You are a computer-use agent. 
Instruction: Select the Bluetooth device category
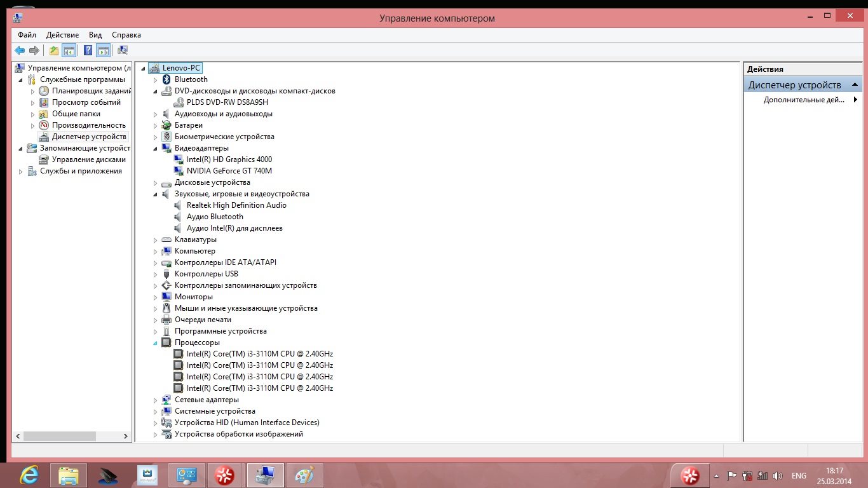click(x=191, y=79)
